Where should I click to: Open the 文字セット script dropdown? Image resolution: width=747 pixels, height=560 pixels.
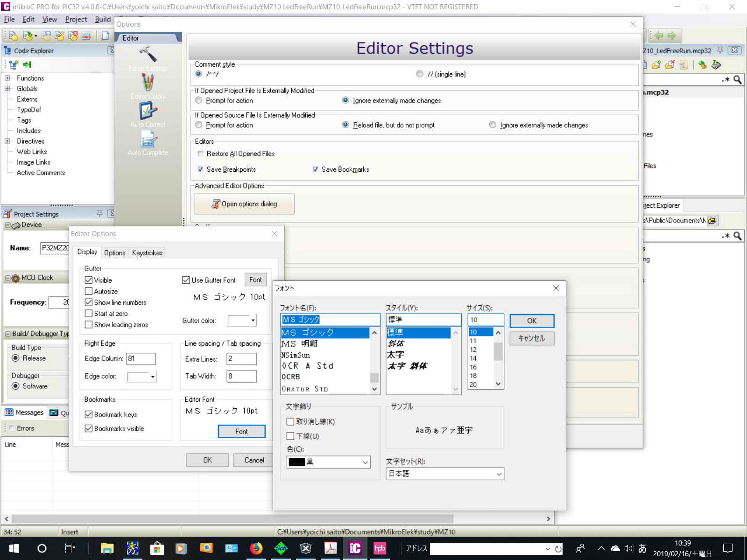pos(445,474)
